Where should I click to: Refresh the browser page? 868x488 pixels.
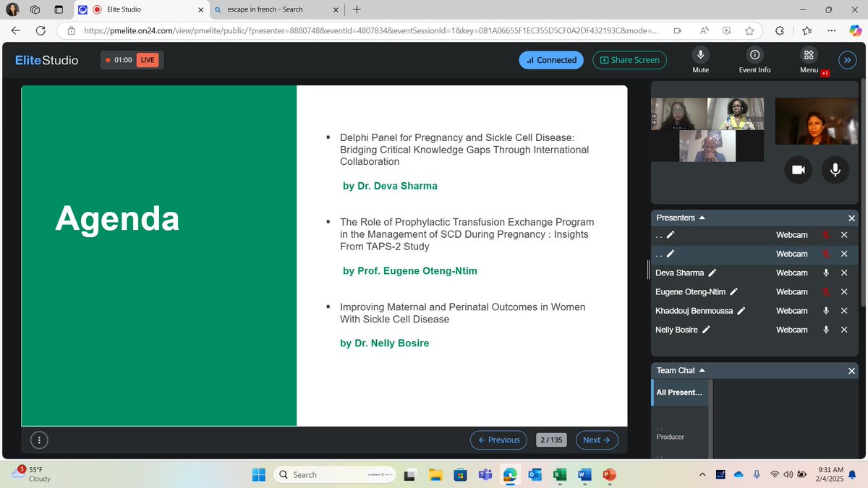point(41,30)
